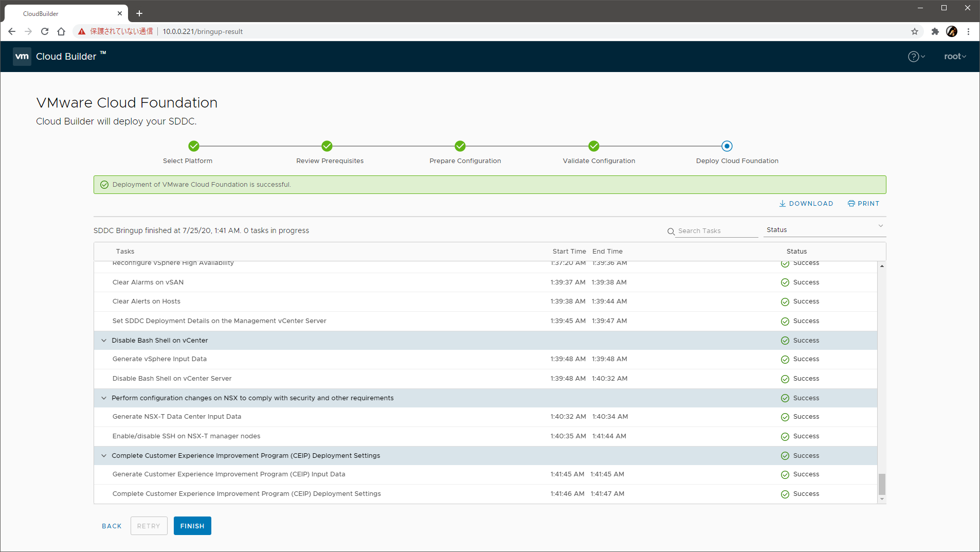Click the browser reload icon
The width and height of the screenshot is (980, 552).
pyautogui.click(x=45, y=31)
